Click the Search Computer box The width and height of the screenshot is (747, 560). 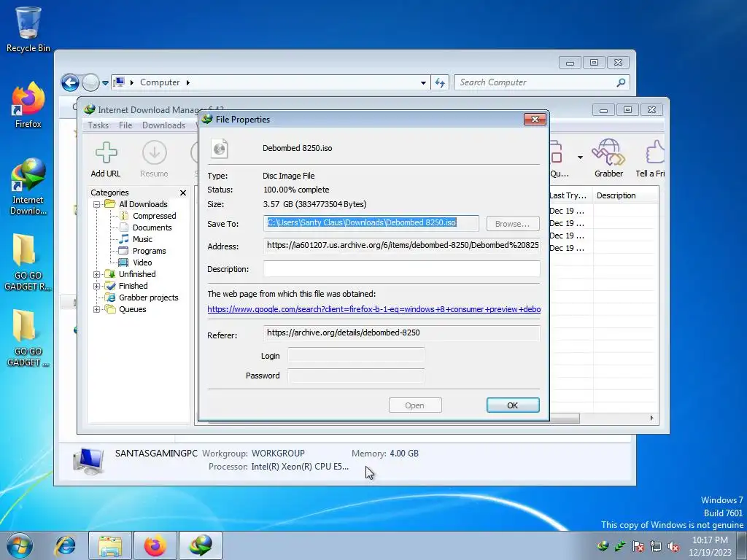click(x=542, y=83)
